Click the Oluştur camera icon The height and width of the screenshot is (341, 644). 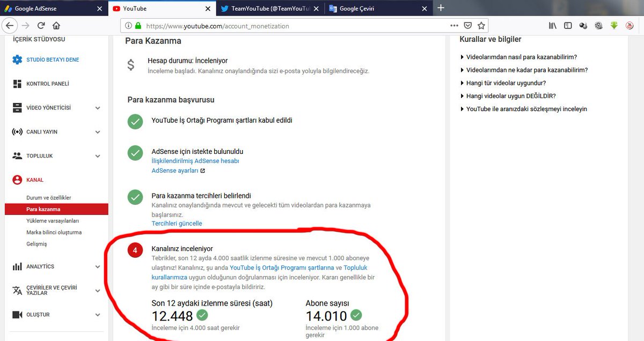(x=17, y=315)
